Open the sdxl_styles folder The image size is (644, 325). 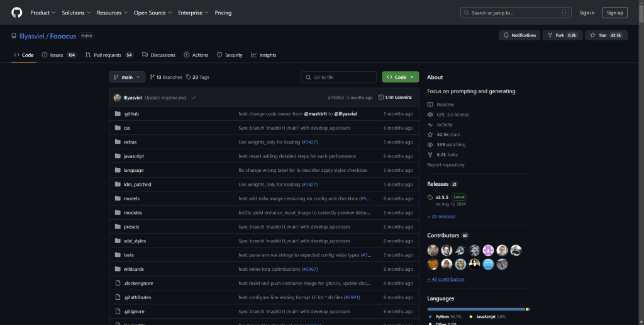(135, 241)
